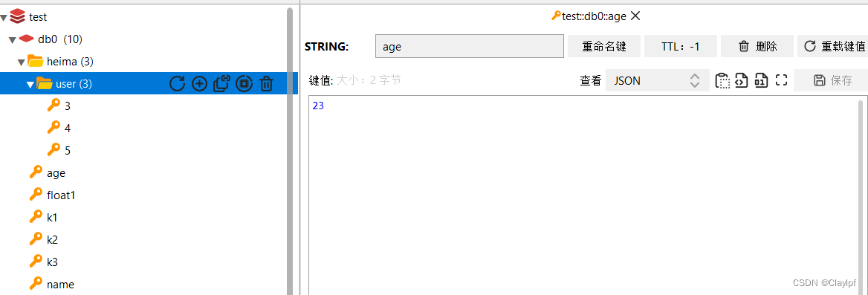Reload the user folder keys
868x295 pixels.
(x=177, y=83)
